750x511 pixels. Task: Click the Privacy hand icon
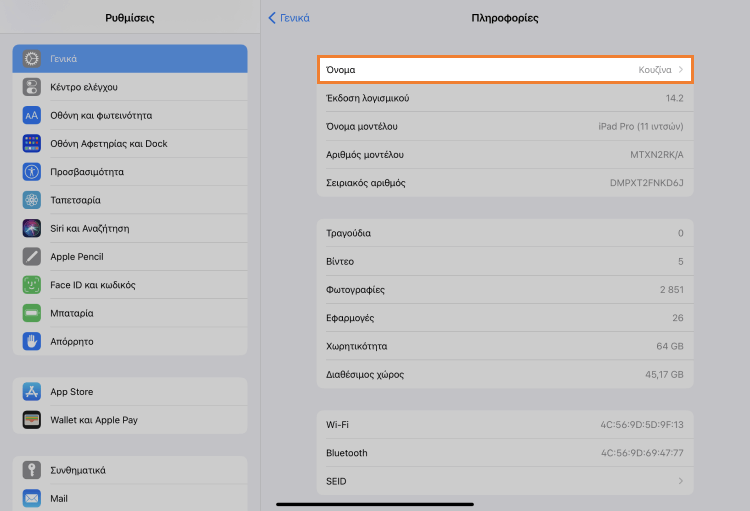[32, 341]
